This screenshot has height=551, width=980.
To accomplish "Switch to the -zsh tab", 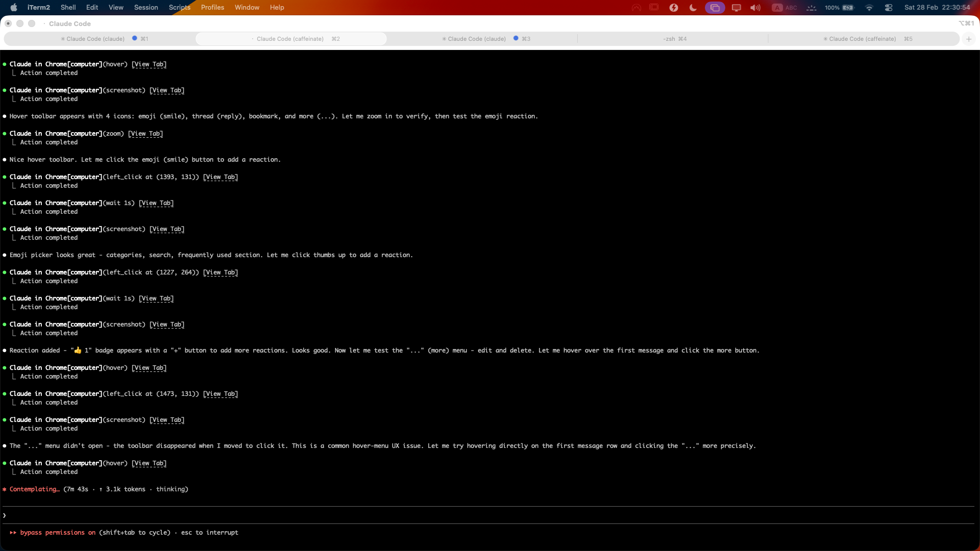I will point(674,39).
